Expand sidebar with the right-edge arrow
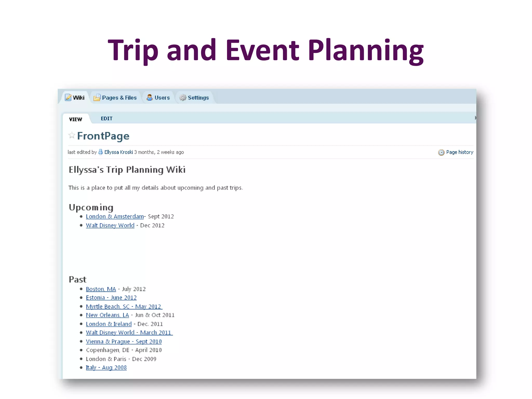The height and width of the screenshot is (399, 532). [x=475, y=118]
